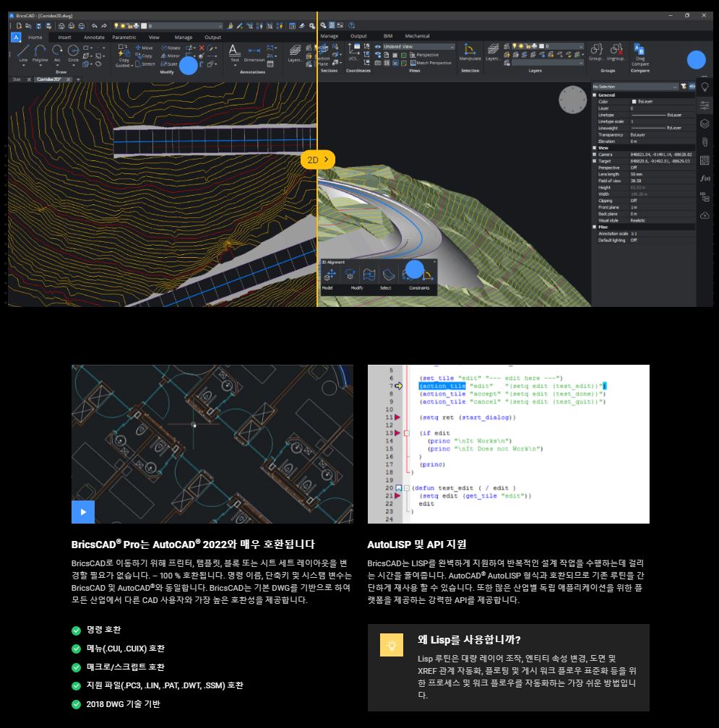Open the f(x) parameters side panel icon
Screen dimensions: 719x728
coord(705,178)
